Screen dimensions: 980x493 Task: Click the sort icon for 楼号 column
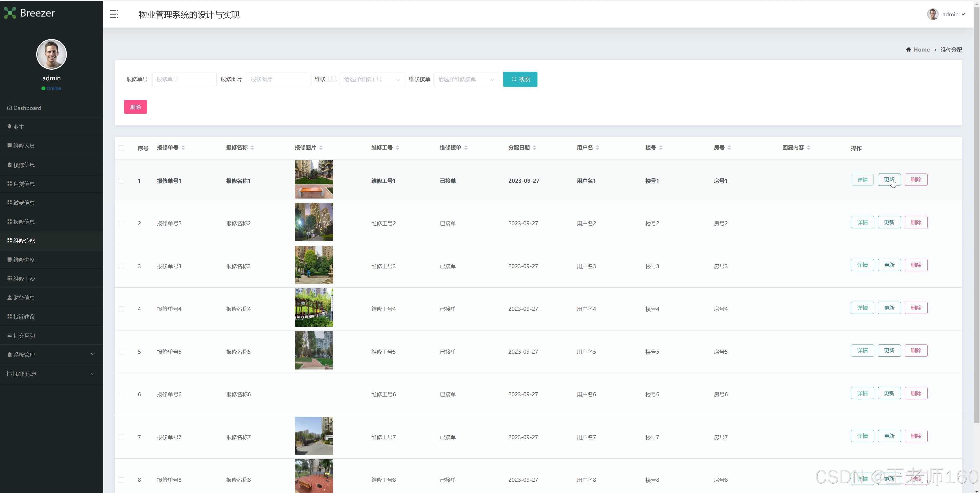click(x=661, y=147)
